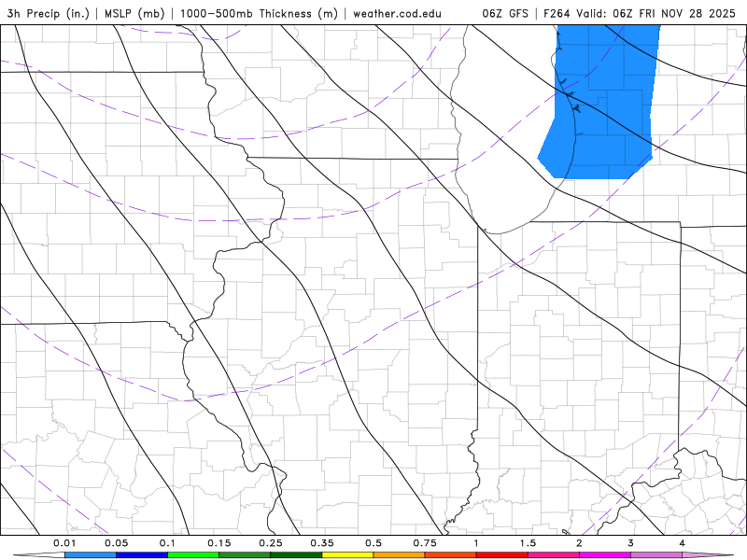Click the '0.75' legend value
Screen dimensions: 747x560
(x=425, y=543)
